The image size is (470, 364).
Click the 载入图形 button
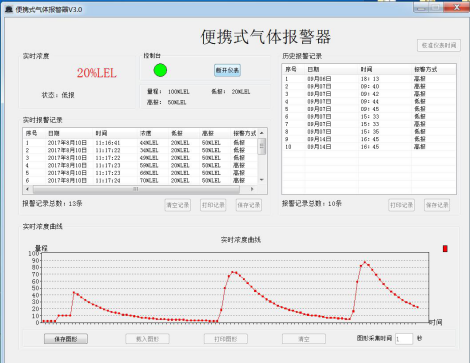[x=147, y=339]
